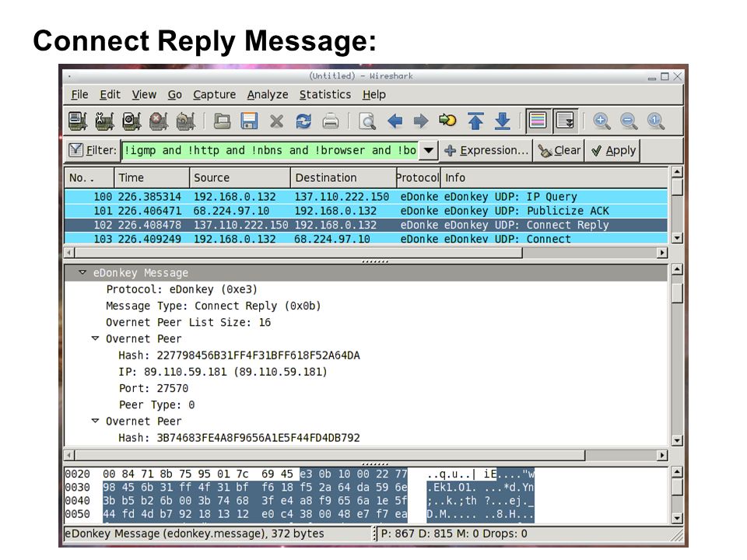This screenshot has width=747, height=560.
Task: Click the display filter text field
Action: 270,150
